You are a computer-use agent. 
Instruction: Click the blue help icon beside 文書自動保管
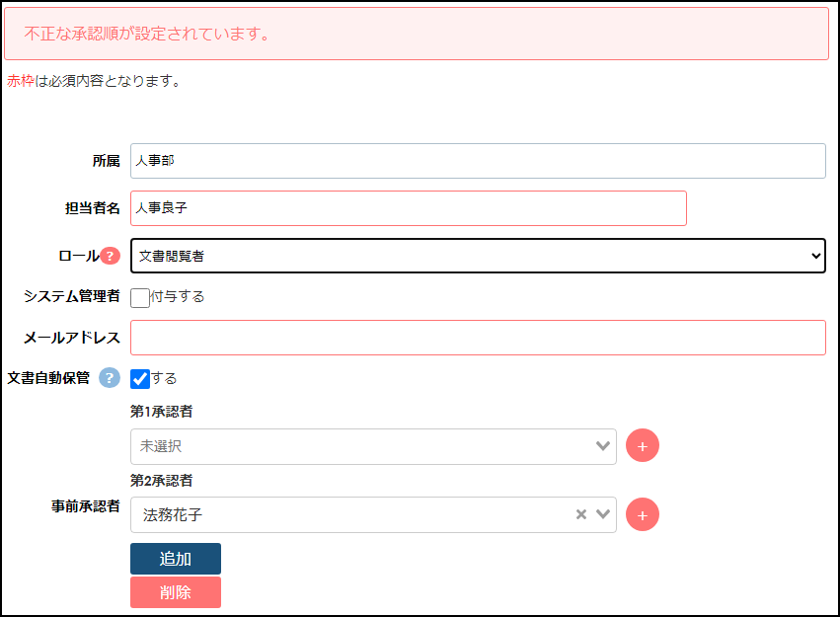pos(110,378)
